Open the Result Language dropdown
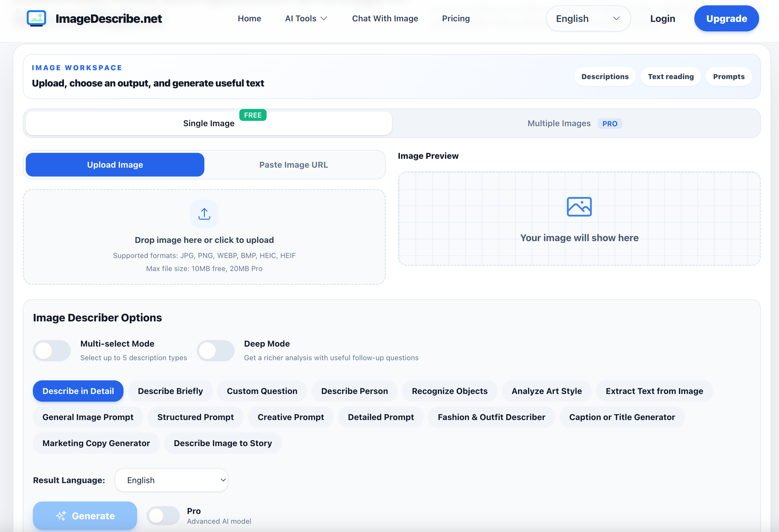 click(x=171, y=480)
